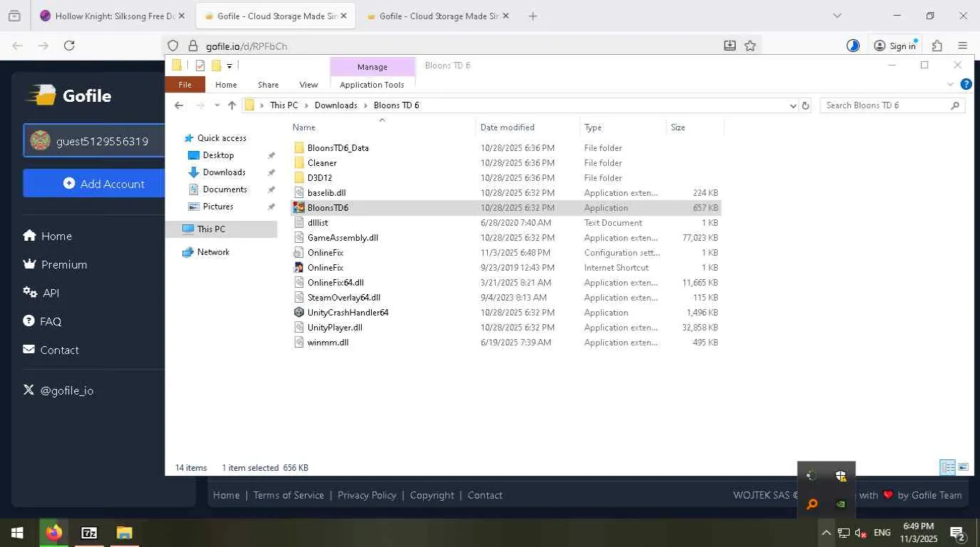The width and height of the screenshot is (980, 547).
Task: Open the network icon in the system tray
Action: click(x=843, y=533)
